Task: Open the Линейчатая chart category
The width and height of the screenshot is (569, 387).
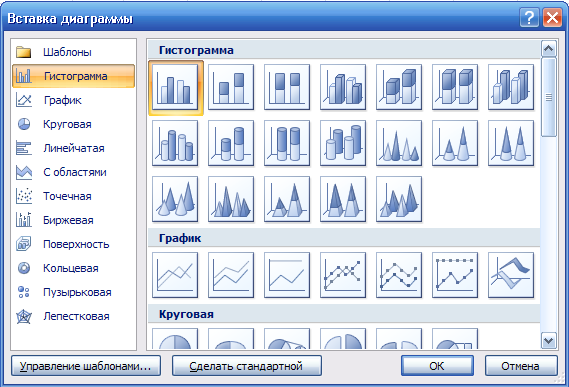Action: coord(73,148)
